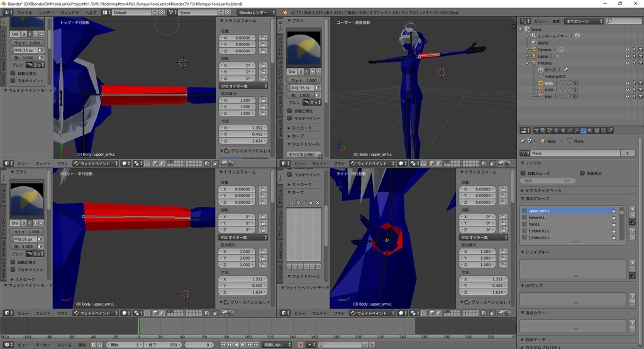Click ビュー in outliner header

(x=540, y=21)
